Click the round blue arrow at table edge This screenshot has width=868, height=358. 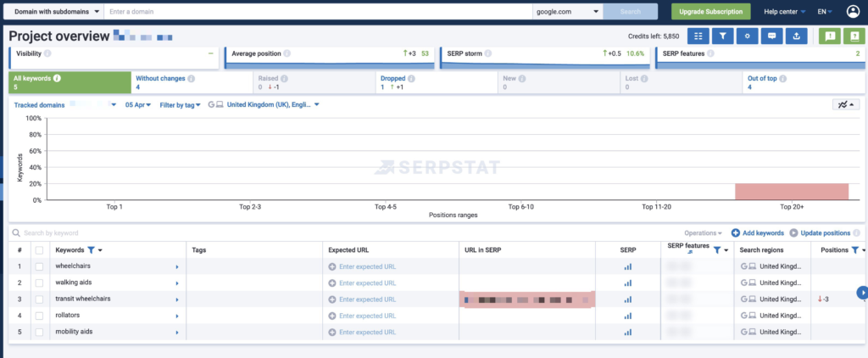point(862,292)
